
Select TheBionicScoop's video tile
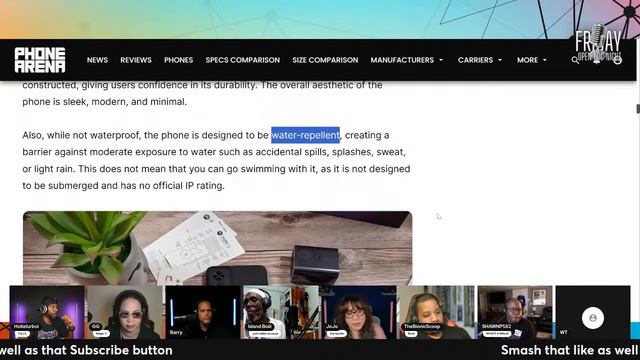point(437,312)
